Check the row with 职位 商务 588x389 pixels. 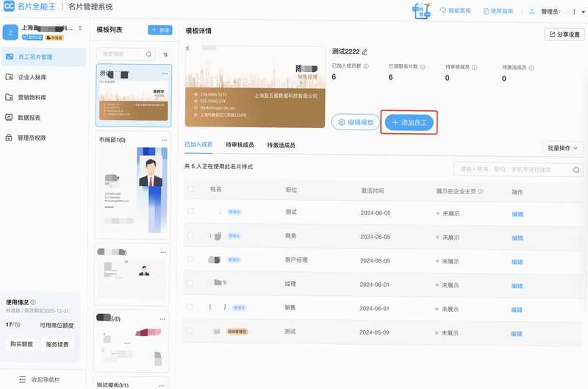(190, 235)
